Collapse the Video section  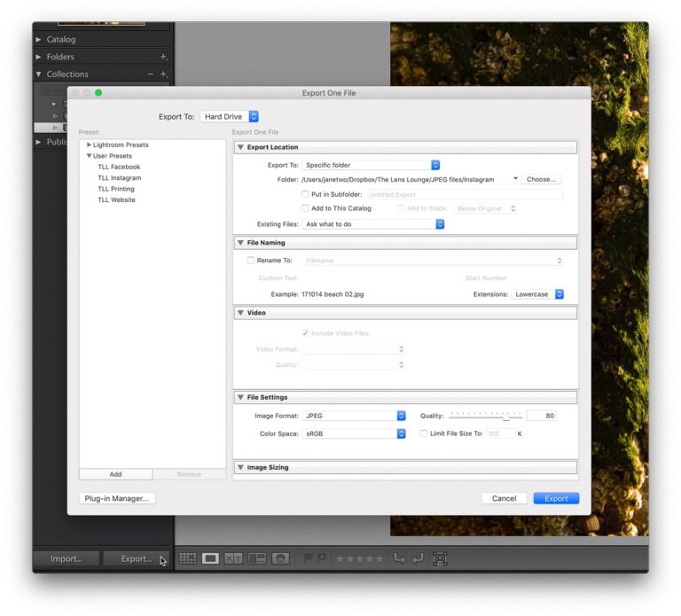click(x=240, y=313)
